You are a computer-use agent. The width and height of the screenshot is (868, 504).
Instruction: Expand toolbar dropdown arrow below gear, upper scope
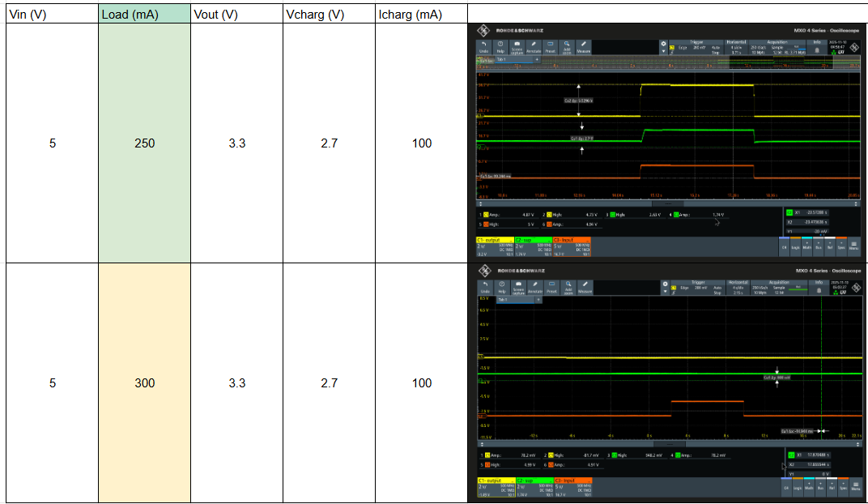pyautogui.click(x=663, y=52)
